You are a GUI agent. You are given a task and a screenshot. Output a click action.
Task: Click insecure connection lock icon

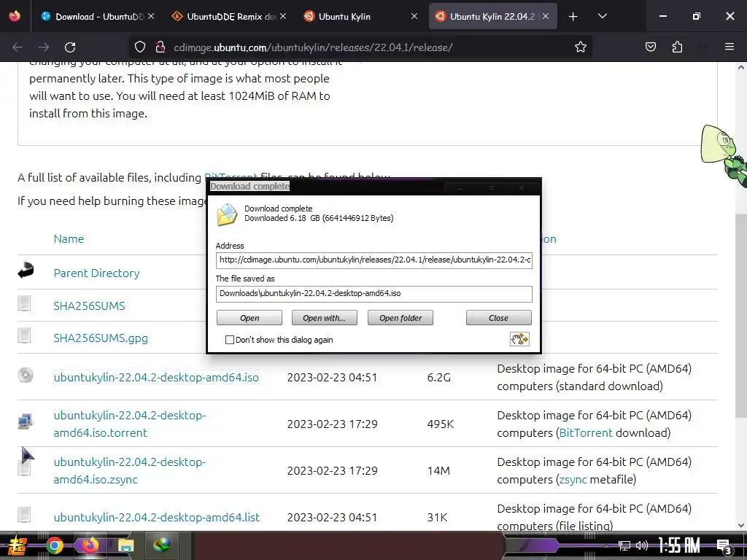[160, 47]
